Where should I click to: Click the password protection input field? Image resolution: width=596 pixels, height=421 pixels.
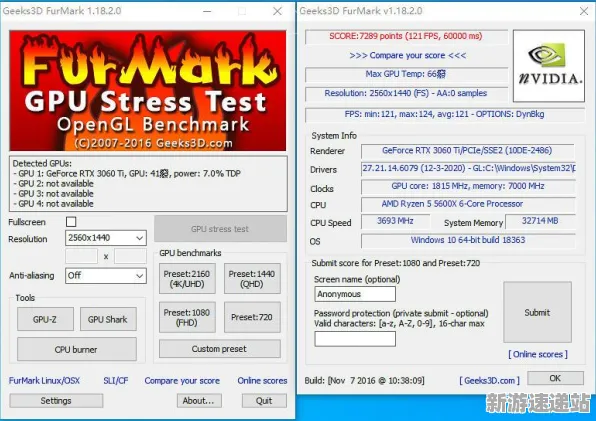point(355,339)
